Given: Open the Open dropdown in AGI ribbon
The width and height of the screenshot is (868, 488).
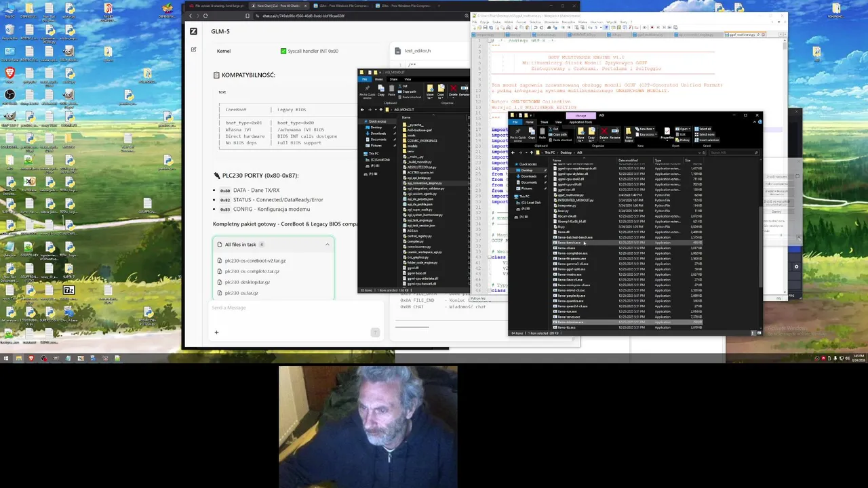Looking at the screenshot, I should [683, 129].
